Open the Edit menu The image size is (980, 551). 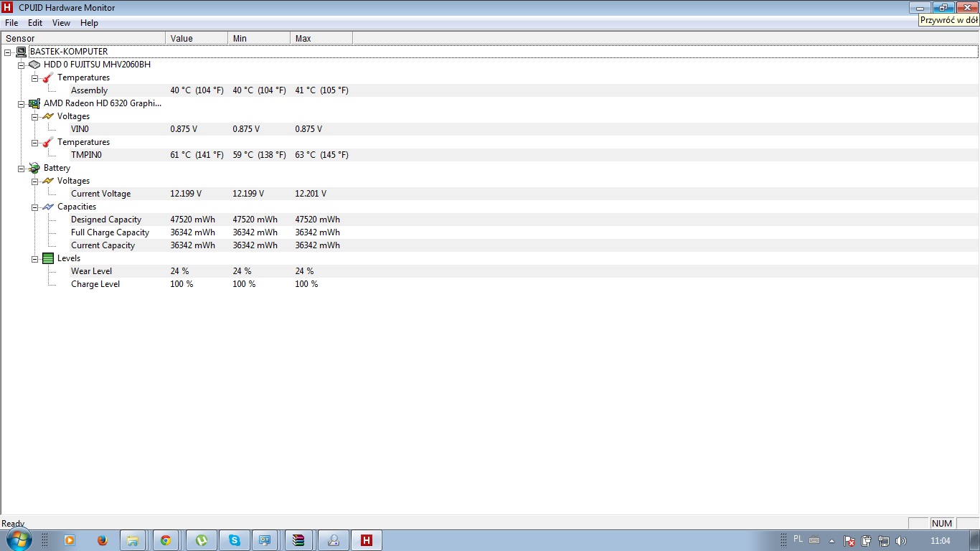click(x=35, y=23)
